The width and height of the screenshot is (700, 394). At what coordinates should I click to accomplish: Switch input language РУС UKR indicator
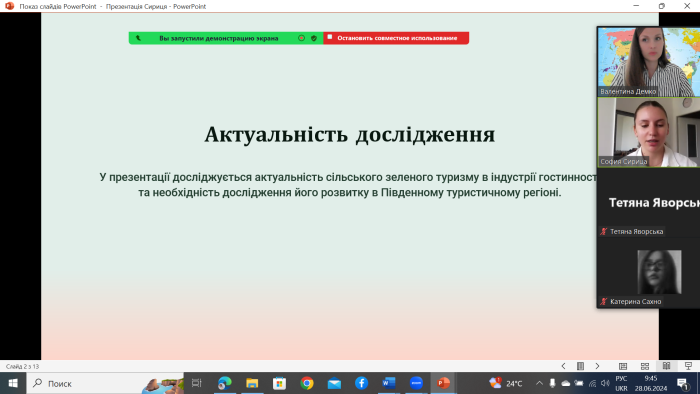click(x=621, y=383)
